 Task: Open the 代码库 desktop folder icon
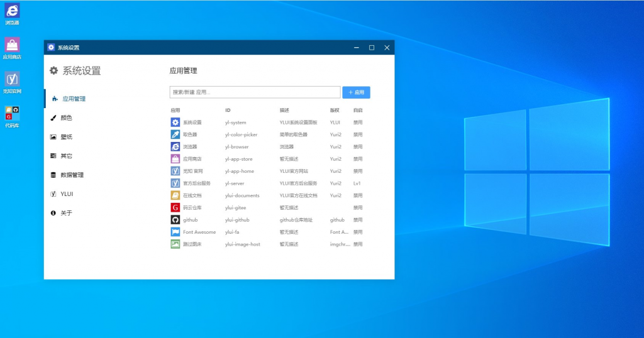(12, 117)
